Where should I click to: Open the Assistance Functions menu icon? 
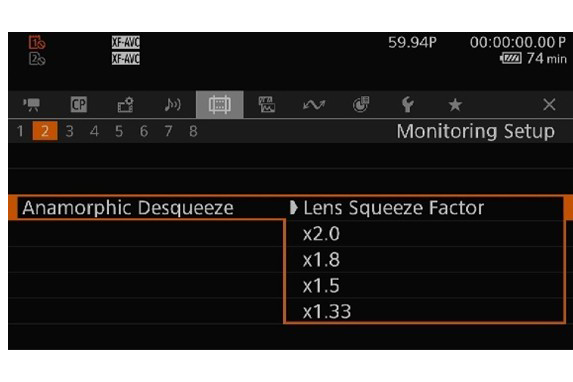pyautogui.click(x=267, y=105)
